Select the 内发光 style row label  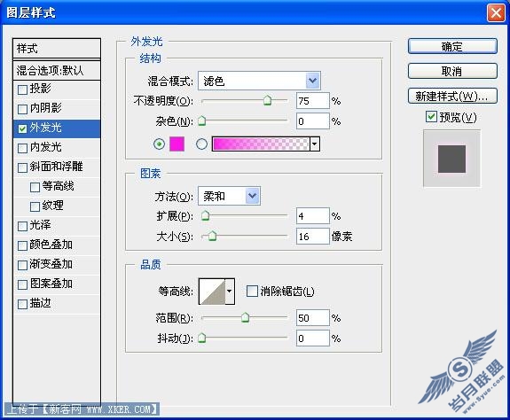tap(45, 147)
